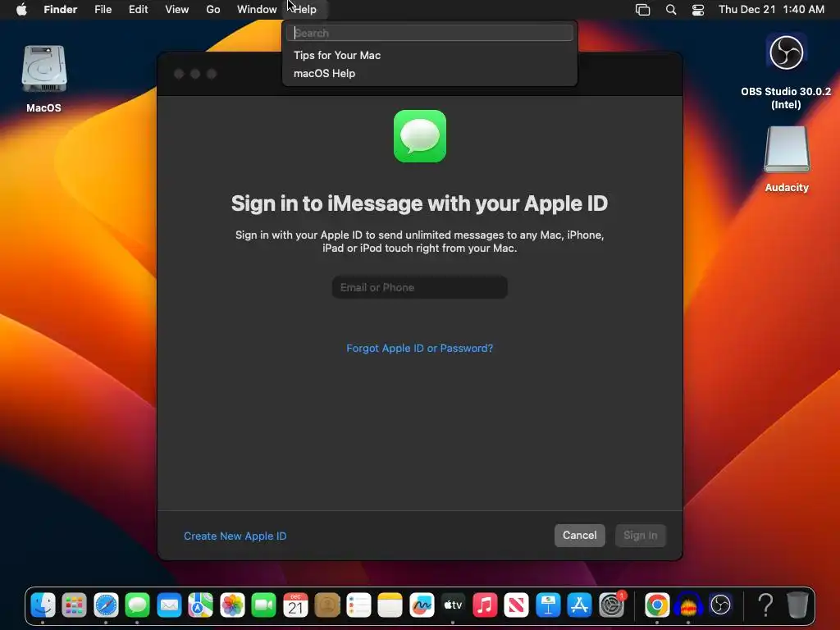
Task: Click the Cancel button
Action: [x=580, y=535]
